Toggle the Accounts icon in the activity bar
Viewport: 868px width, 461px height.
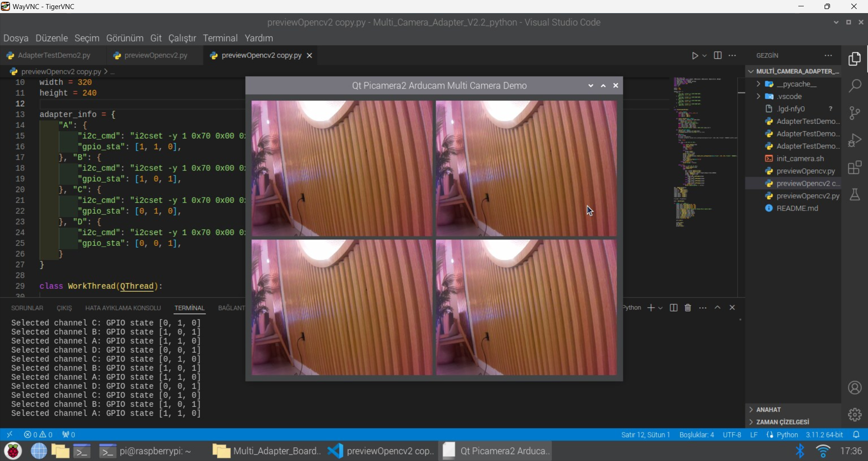[855, 388]
